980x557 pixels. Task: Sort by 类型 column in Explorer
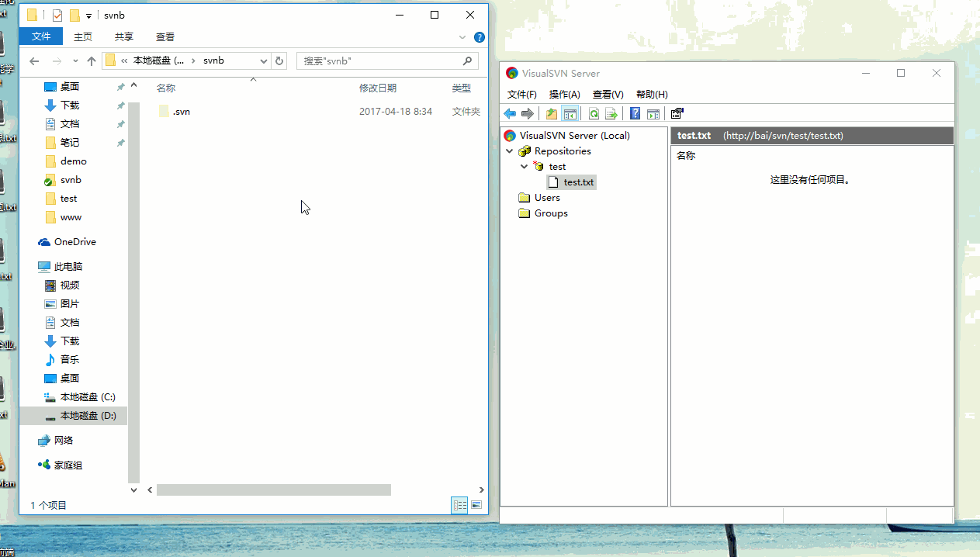tap(461, 88)
